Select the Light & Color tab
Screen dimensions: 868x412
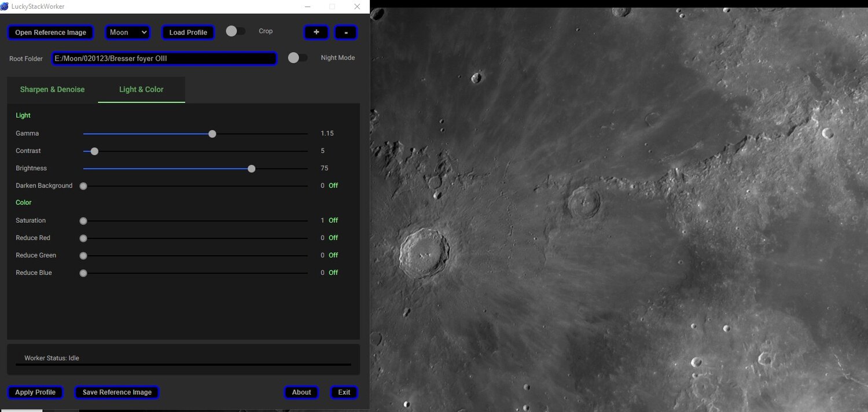pos(141,90)
